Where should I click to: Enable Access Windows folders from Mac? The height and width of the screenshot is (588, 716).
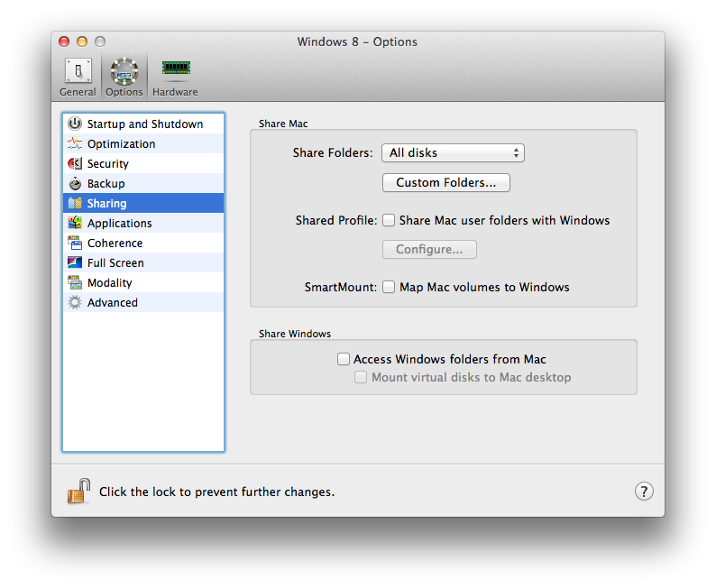tap(344, 359)
